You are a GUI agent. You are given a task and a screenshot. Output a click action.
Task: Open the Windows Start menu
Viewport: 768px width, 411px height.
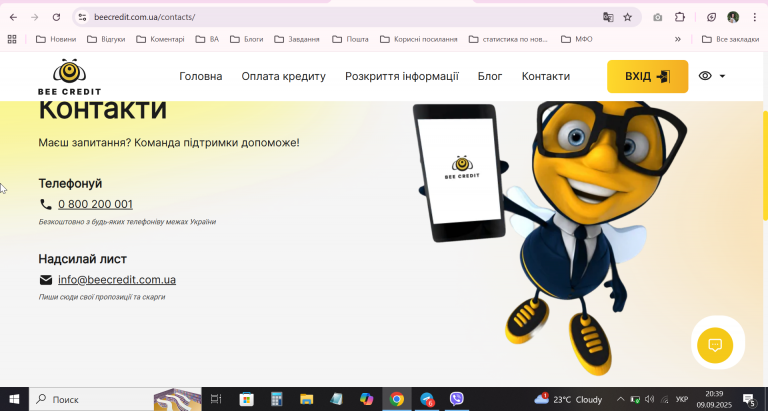(x=14, y=399)
